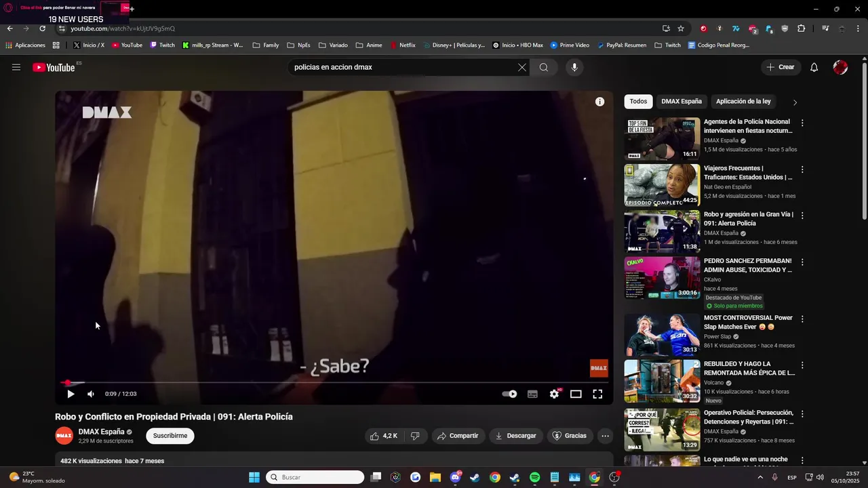Click Descargar to download the video
Viewport: 868px width, 488px height.
pyautogui.click(x=515, y=436)
